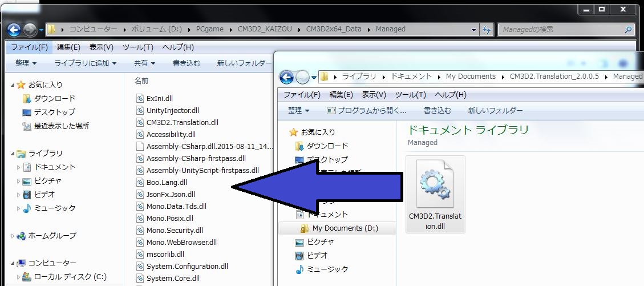
Task: Open ツール(T) menu in back window
Action: [x=138, y=47]
